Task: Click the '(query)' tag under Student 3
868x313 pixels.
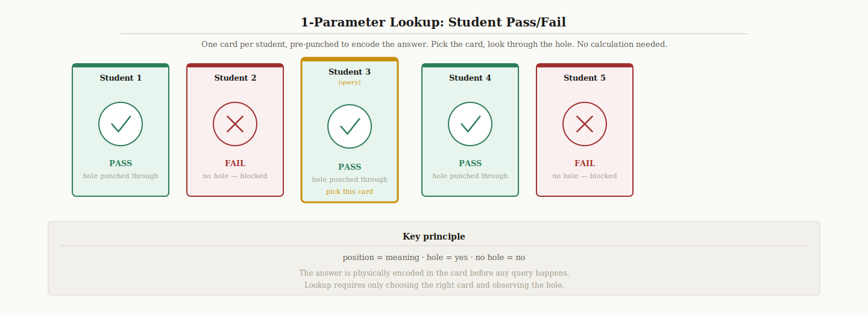Action: point(350,82)
